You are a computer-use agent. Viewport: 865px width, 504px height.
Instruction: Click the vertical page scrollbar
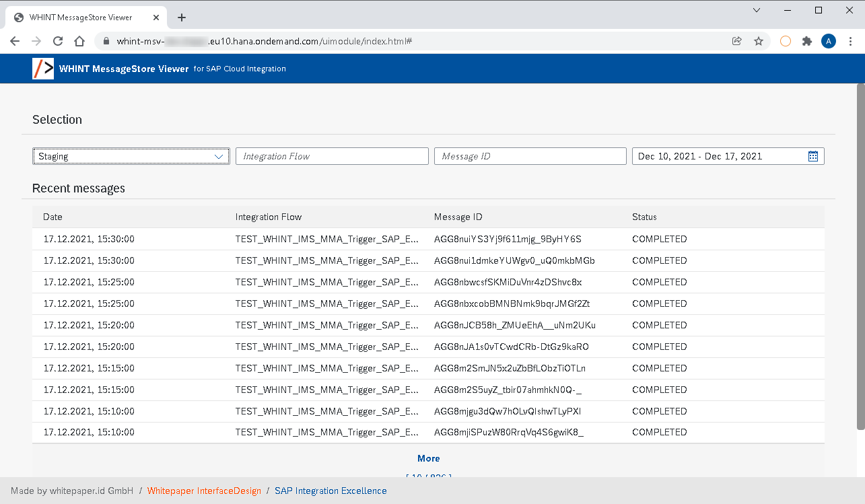tap(860, 256)
